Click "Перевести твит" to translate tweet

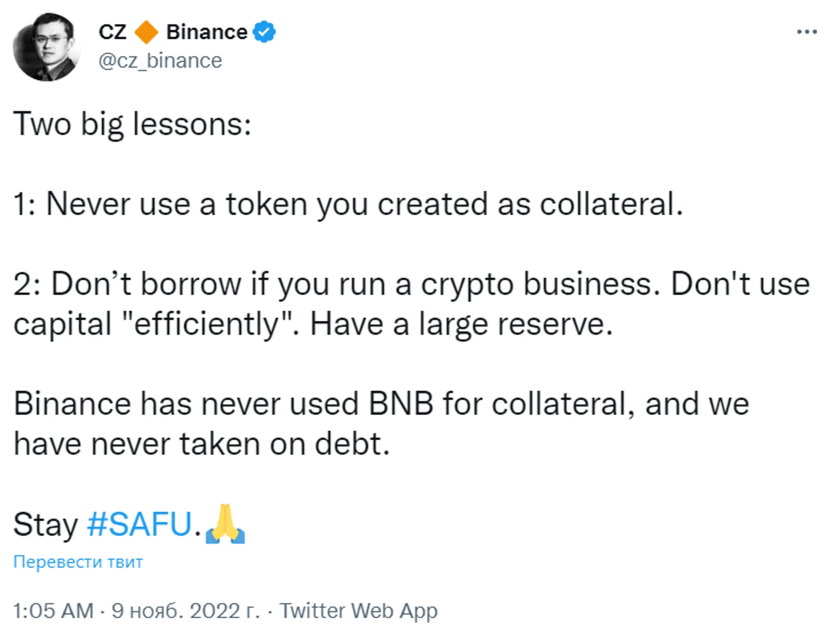point(78,562)
